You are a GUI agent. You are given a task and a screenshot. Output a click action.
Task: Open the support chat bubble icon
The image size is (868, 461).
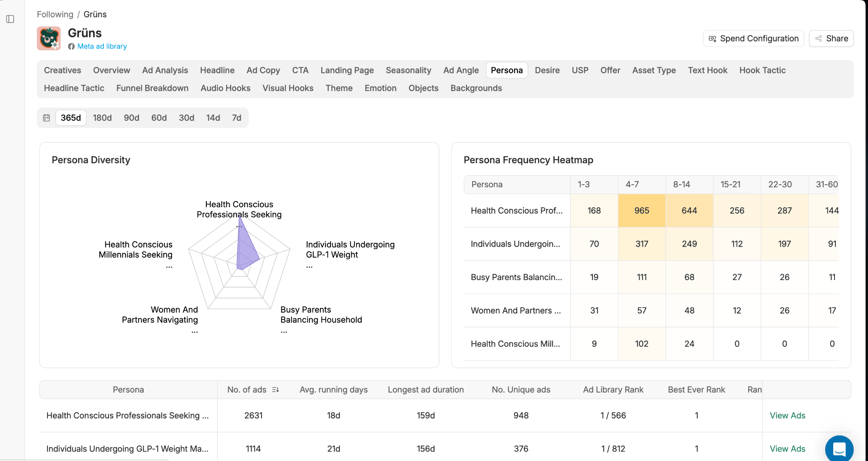point(839,449)
